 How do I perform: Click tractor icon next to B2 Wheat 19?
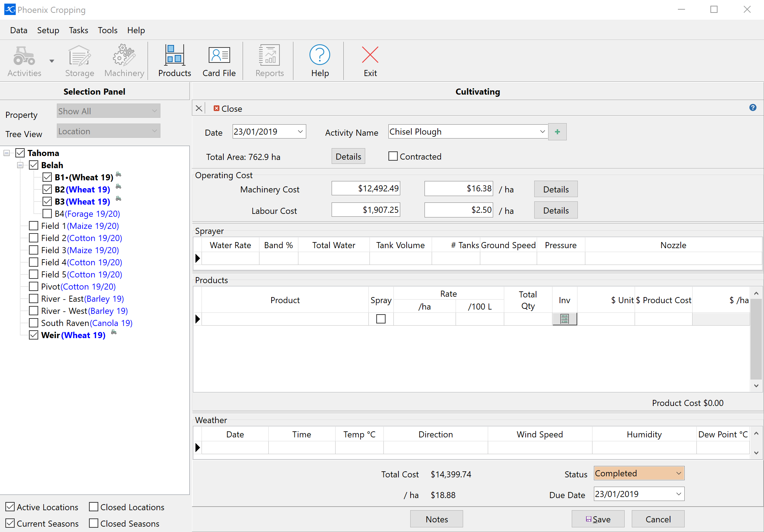(x=119, y=187)
